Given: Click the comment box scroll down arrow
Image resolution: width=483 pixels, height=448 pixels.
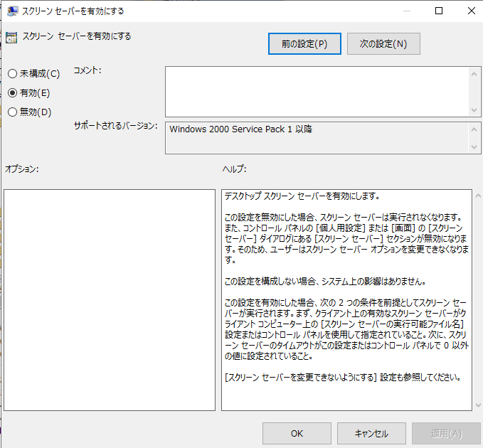Looking at the screenshot, I should click(x=474, y=110).
